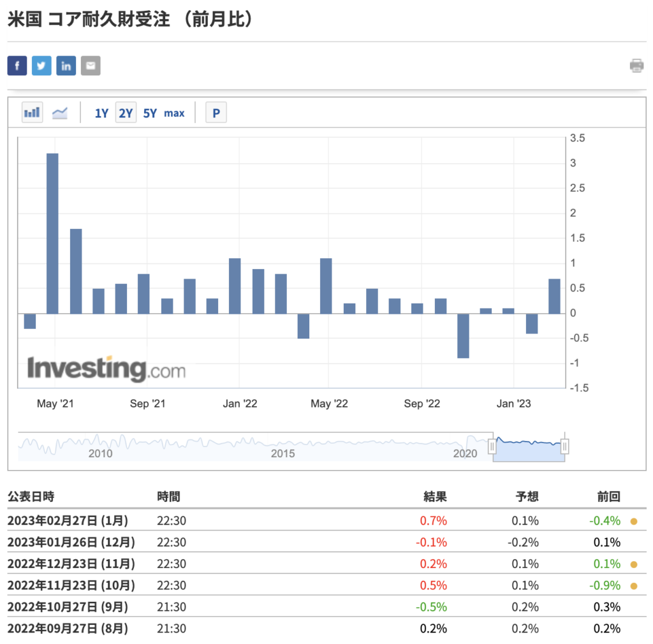Screen dimensions: 653x644
Task: Select the 2022年09月27日 (8月) row date
Action: [x=68, y=629]
